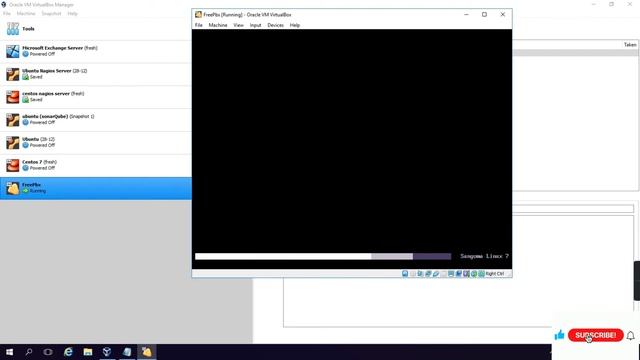Open Help menu in VirtualBox Manager
Viewport: 640px width, 360px height.
pos(73,13)
